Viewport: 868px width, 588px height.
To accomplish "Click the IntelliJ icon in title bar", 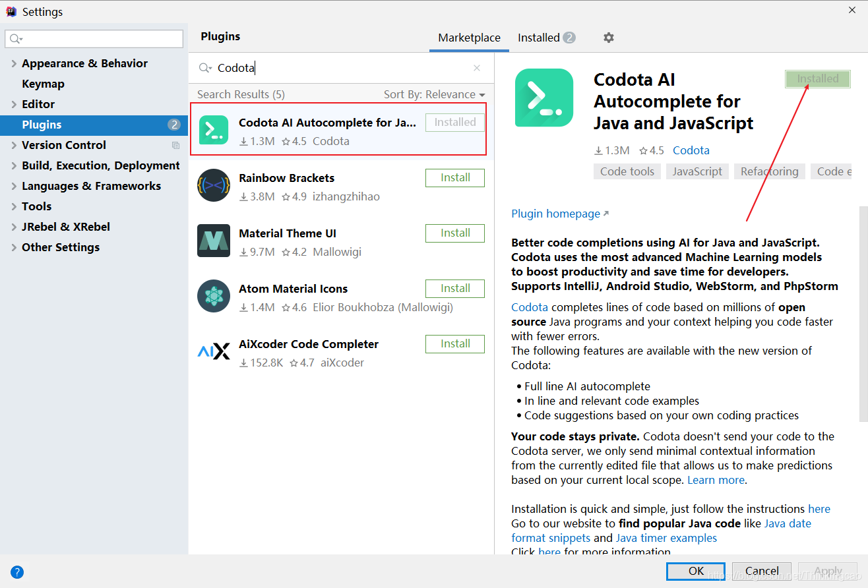I will pyautogui.click(x=11, y=11).
